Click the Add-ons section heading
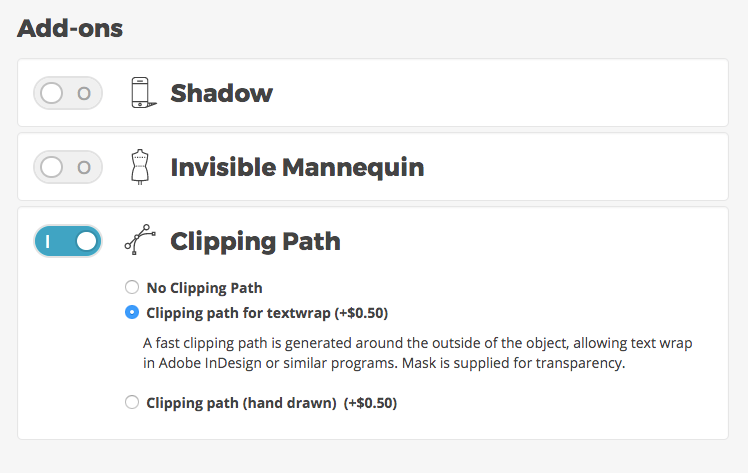 (70, 28)
